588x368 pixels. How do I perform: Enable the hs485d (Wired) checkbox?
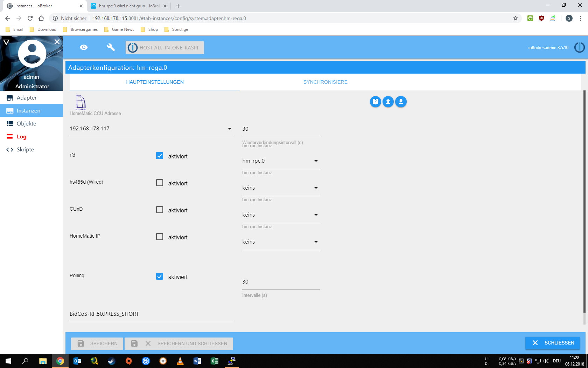(x=160, y=183)
